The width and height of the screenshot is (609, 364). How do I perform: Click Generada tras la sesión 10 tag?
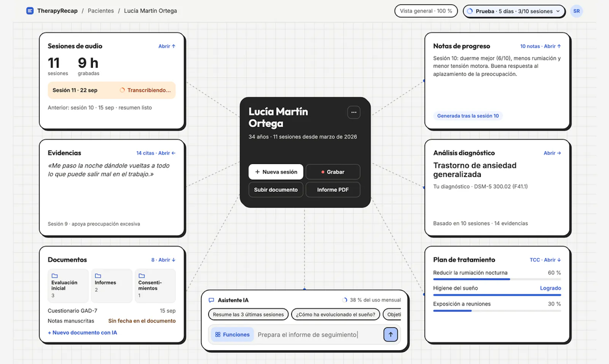point(468,116)
